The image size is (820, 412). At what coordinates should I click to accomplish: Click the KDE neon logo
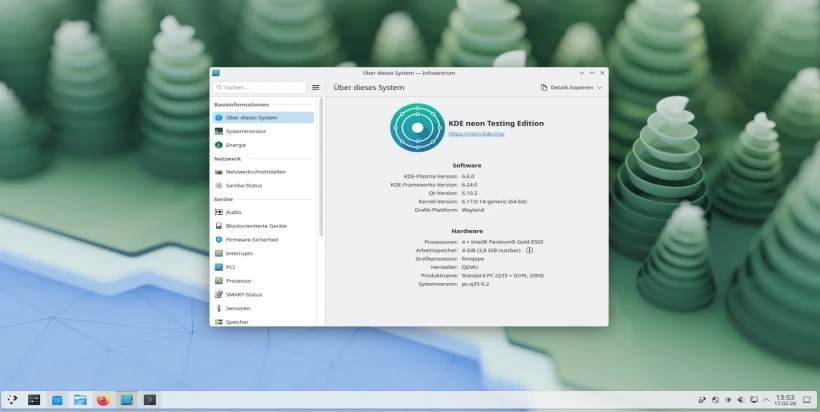(417, 128)
